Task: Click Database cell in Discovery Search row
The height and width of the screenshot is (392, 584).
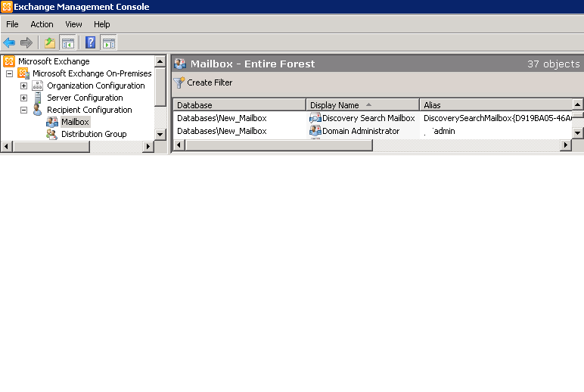Action: [222, 118]
